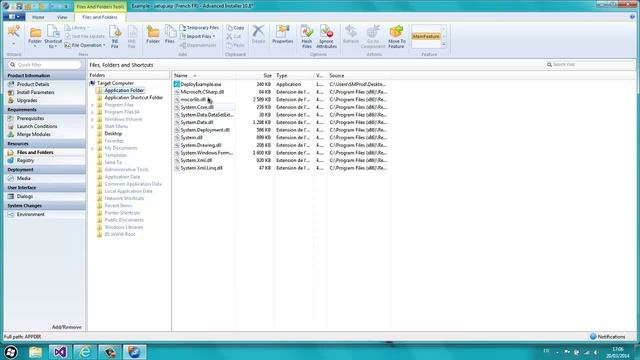Open the application menu button dropdown

(x=14, y=17)
